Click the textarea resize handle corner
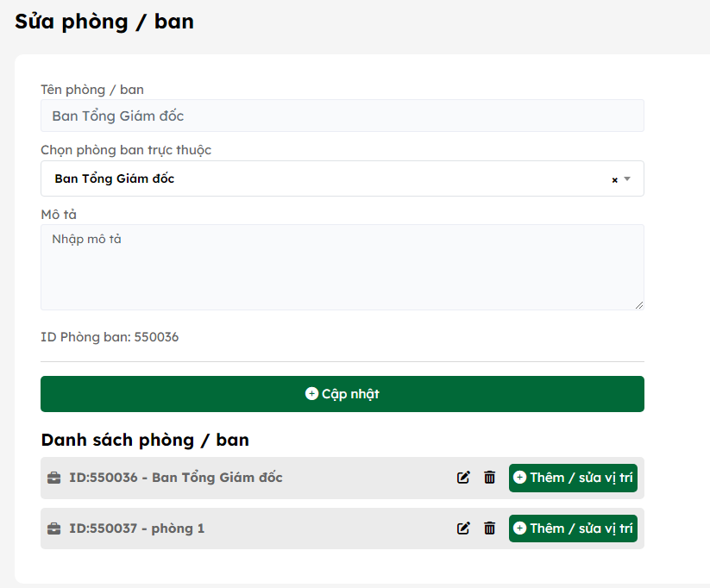This screenshot has width=710, height=588. click(x=639, y=305)
